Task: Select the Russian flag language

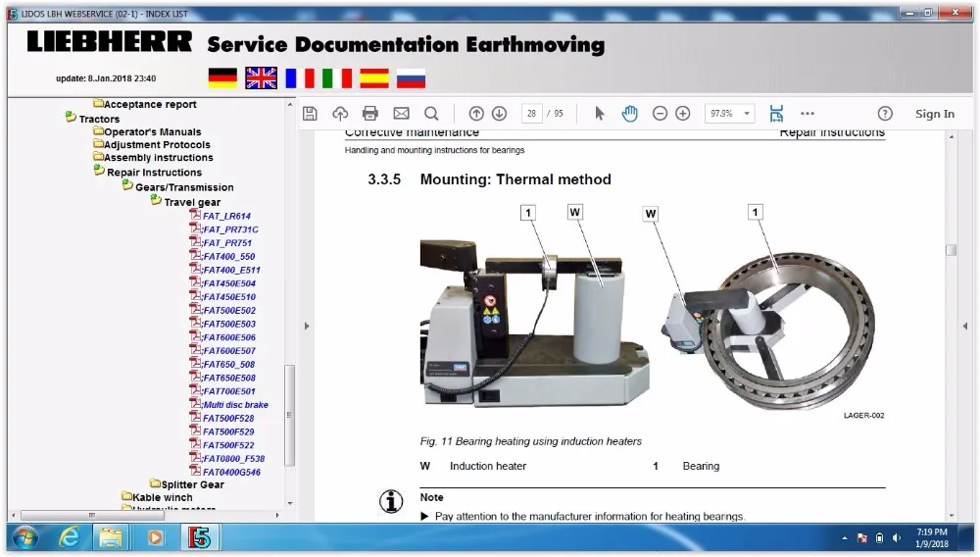Action: (411, 78)
